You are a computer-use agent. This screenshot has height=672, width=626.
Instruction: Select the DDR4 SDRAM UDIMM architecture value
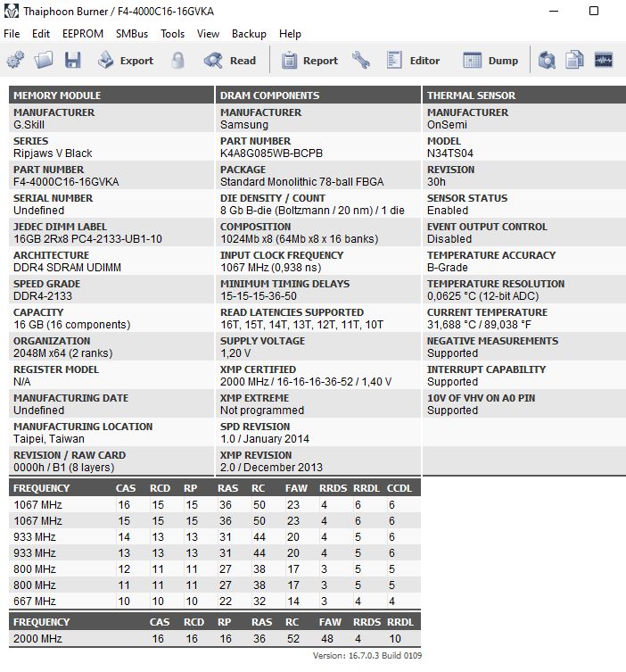(x=67, y=268)
